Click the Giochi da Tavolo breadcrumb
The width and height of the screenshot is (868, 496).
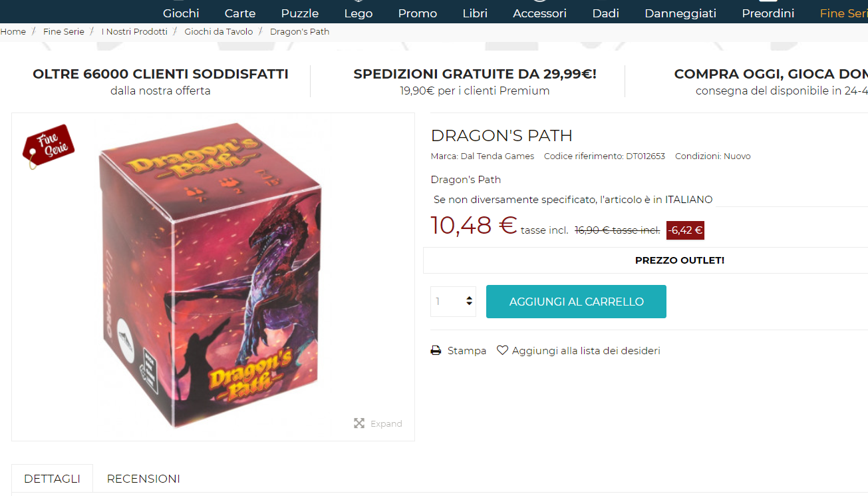click(x=219, y=31)
